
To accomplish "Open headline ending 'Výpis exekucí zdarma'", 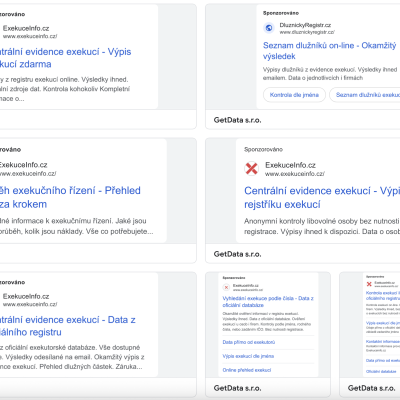I will [66, 58].
